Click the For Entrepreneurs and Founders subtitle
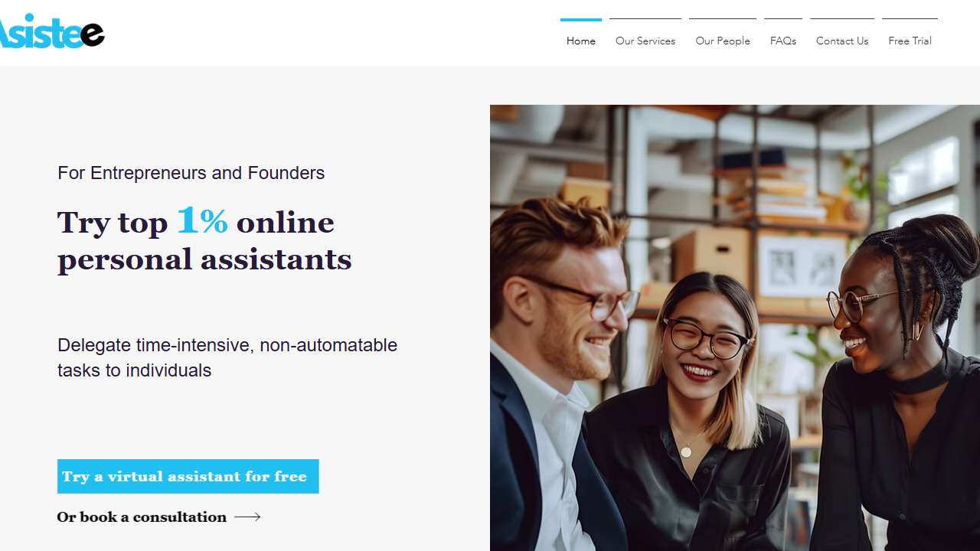Screen dimensions: 980x551 191,173
